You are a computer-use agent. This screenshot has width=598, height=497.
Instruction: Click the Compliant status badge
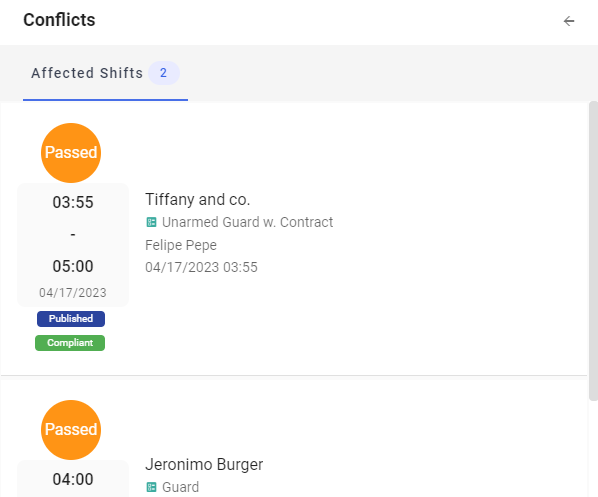click(70, 343)
